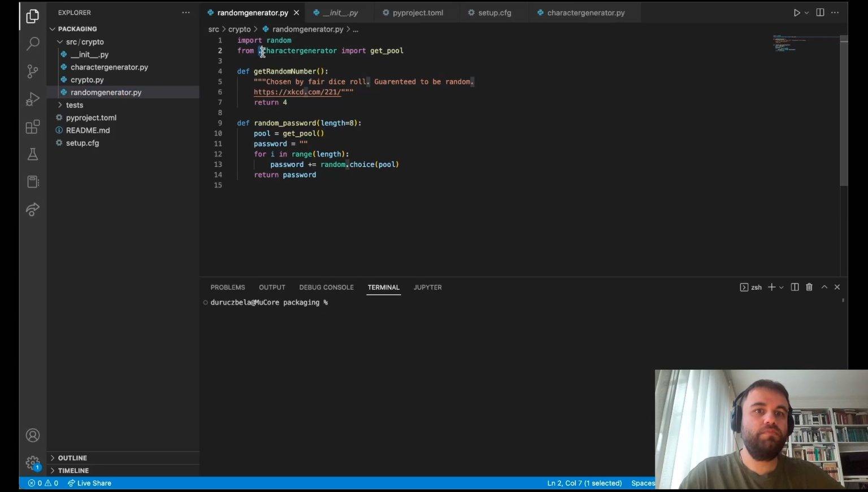Click the Live Share status bar button
This screenshot has height=492, width=868.
pos(89,483)
